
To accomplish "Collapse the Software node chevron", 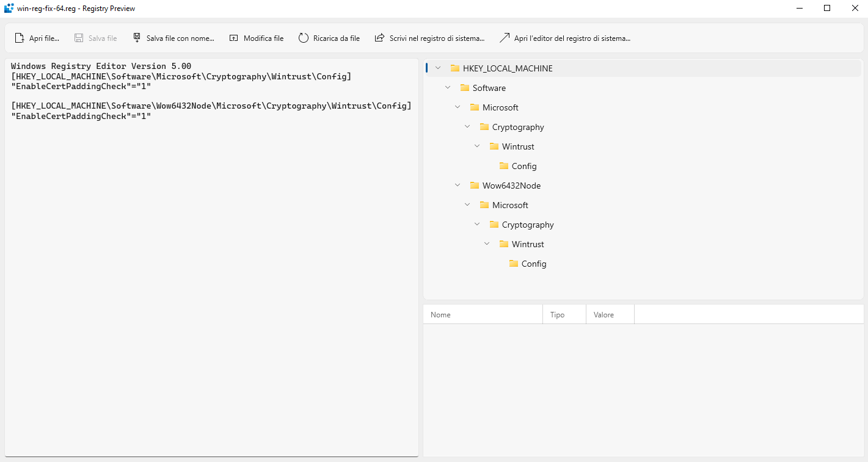I will (448, 88).
